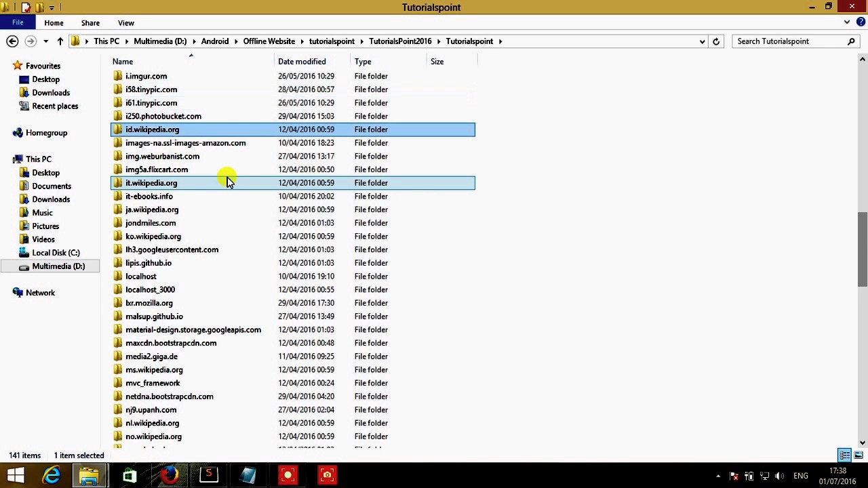Show hidden system tray icons
Screen dimensions: 868x488
click(x=718, y=476)
